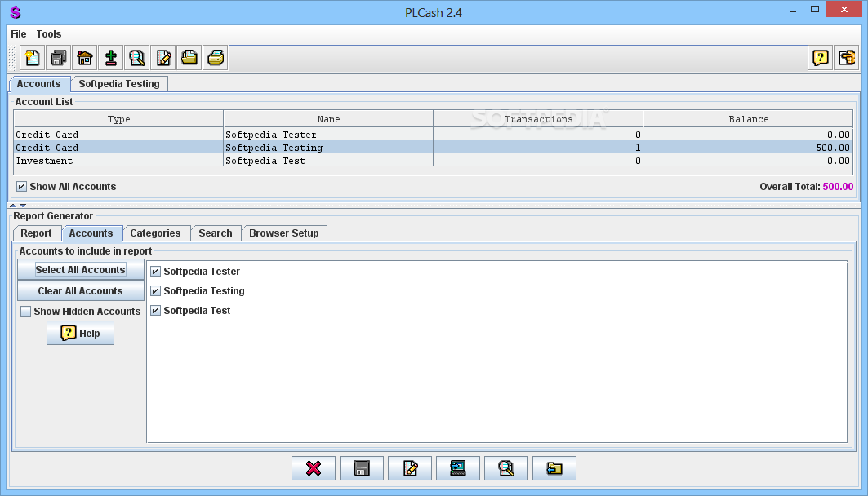
Task: Open the Tools menu
Action: [49, 34]
